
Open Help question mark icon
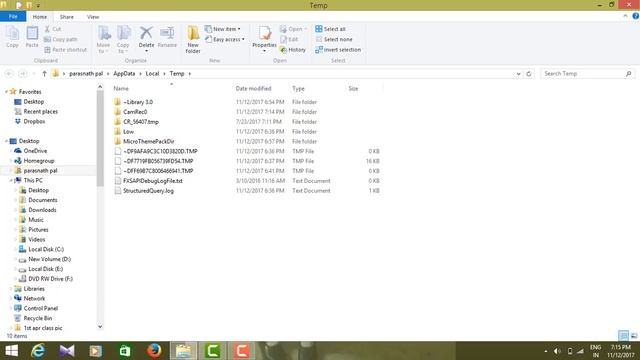pos(636,16)
